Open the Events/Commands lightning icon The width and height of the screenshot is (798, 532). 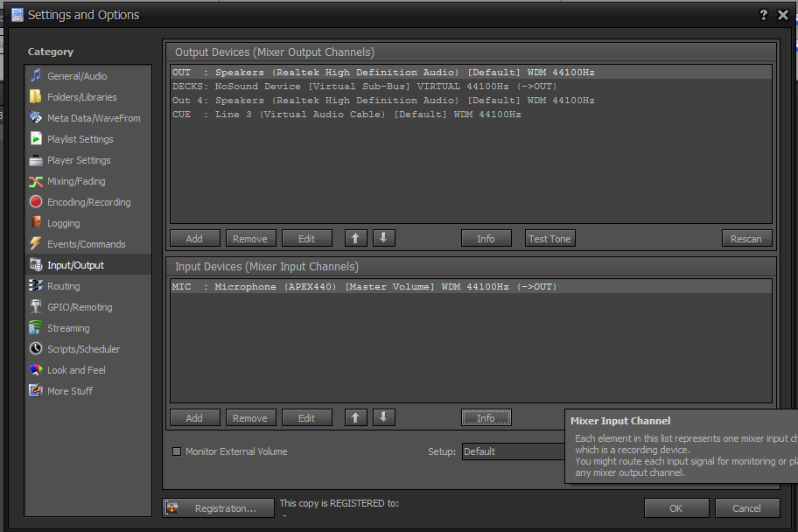(37, 244)
